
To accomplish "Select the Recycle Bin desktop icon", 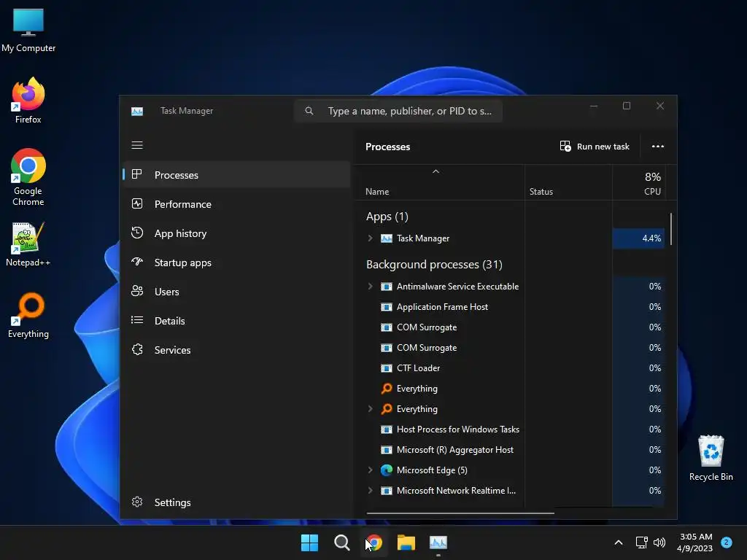I will (711, 458).
